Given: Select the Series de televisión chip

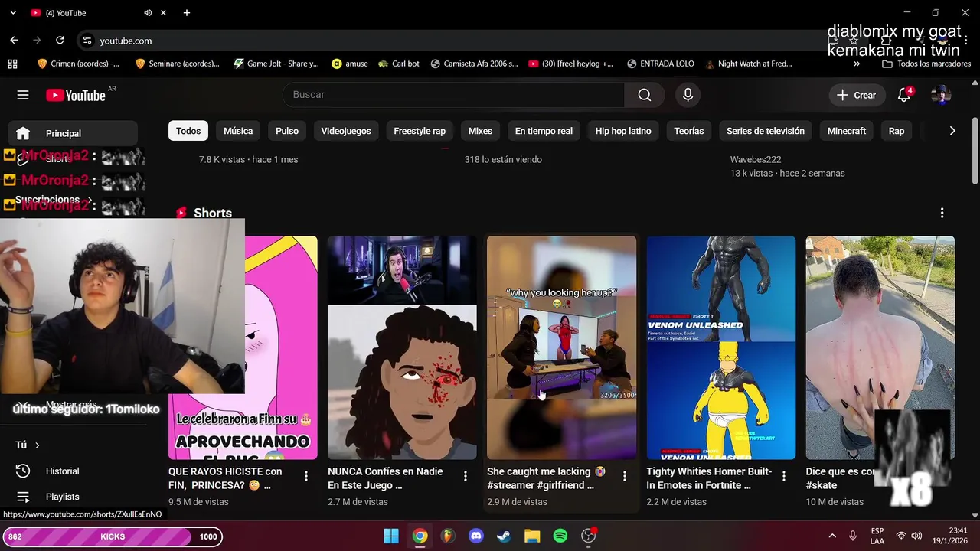Looking at the screenshot, I should tap(766, 131).
